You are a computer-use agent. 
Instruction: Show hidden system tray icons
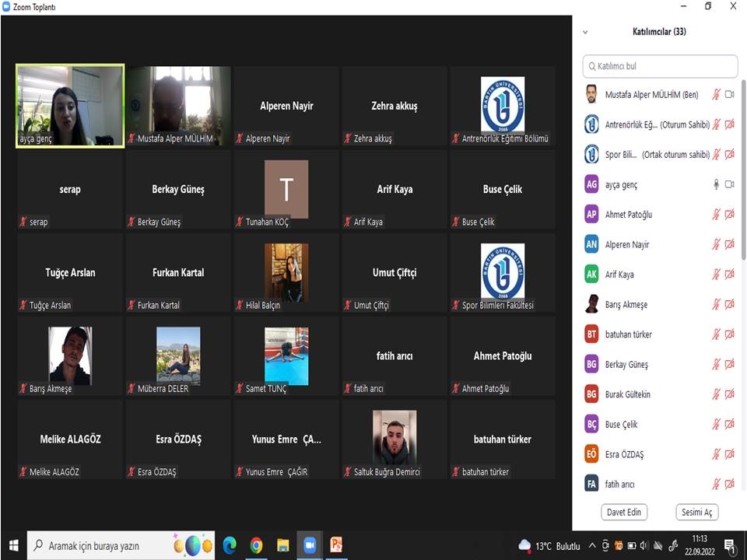(593, 546)
